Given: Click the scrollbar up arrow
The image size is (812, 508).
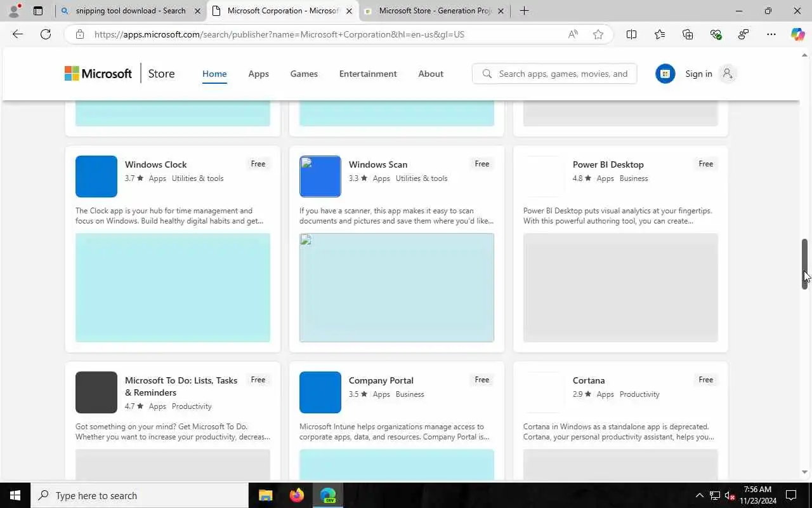Looking at the screenshot, I should pyautogui.click(x=805, y=55).
